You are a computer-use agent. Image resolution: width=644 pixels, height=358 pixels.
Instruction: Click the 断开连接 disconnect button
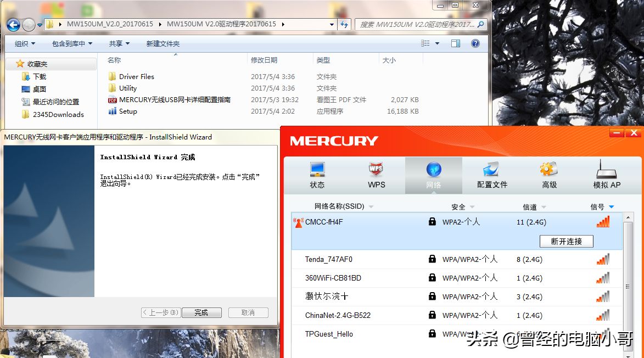tap(566, 242)
